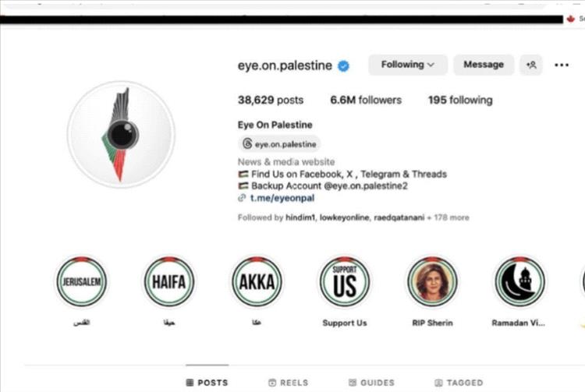The image size is (585, 392).
Task: Switch to the Reels tab
Action: click(289, 383)
